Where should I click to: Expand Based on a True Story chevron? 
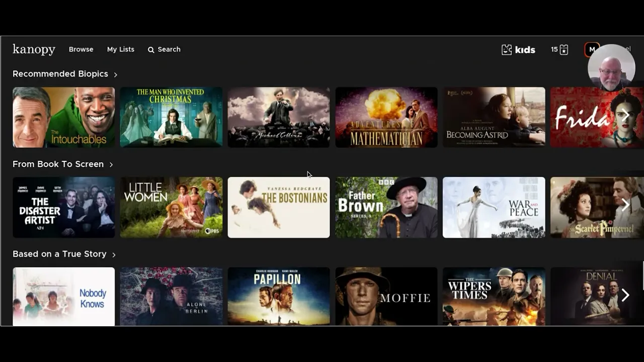click(114, 254)
